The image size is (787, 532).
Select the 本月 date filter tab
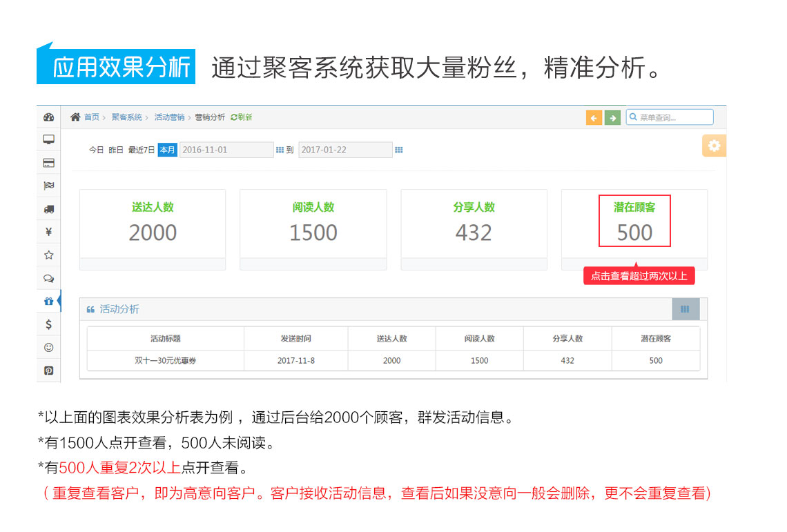[166, 149]
